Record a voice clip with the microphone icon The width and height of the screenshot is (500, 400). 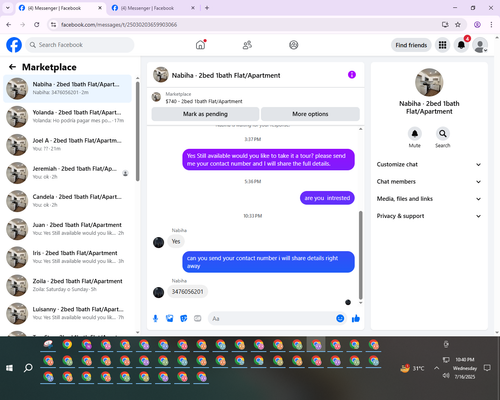pyautogui.click(x=155, y=319)
